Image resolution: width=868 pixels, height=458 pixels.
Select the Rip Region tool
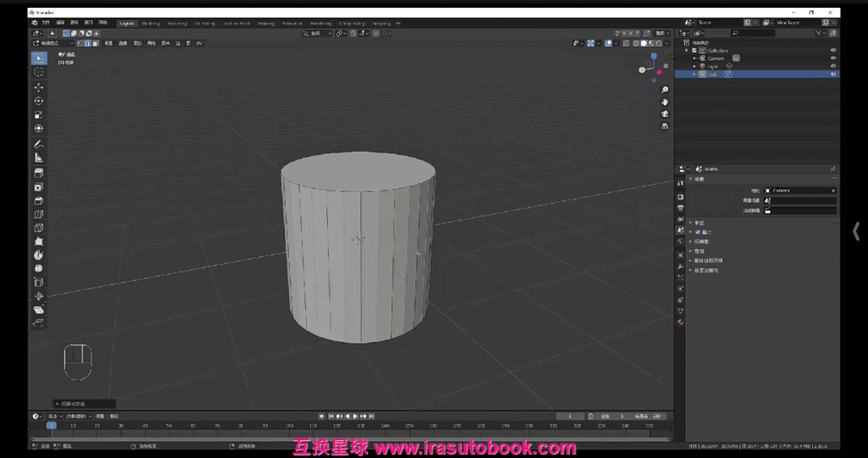(x=39, y=323)
